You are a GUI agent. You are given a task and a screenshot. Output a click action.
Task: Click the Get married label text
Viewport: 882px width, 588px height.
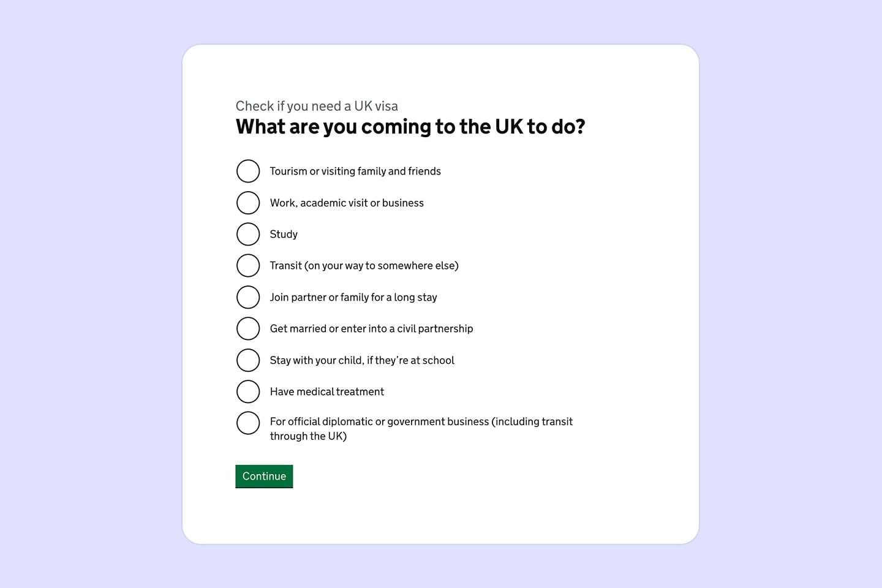[371, 328]
